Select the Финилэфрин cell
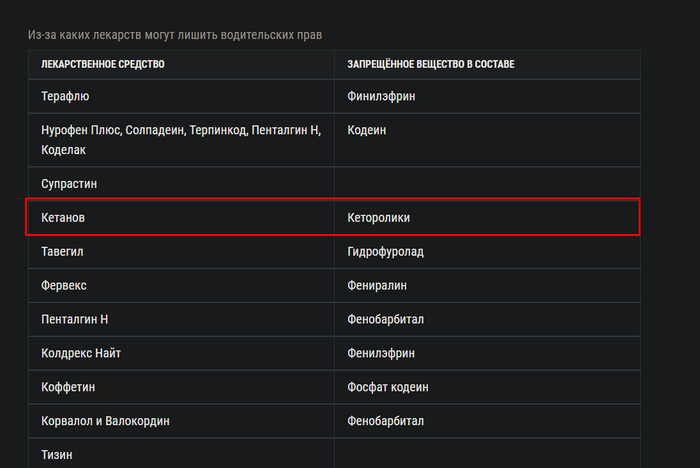Screen dimensions: 700x468 click(x=381, y=97)
